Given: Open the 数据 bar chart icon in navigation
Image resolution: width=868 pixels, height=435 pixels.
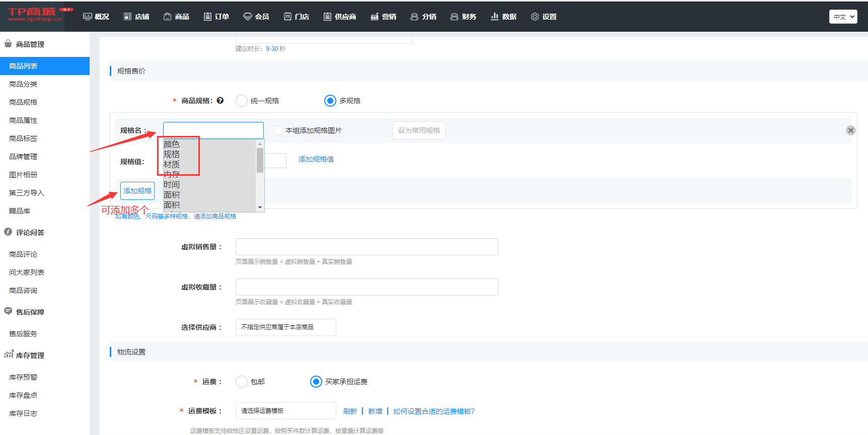Looking at the screenshot, I should click(494, 17).
